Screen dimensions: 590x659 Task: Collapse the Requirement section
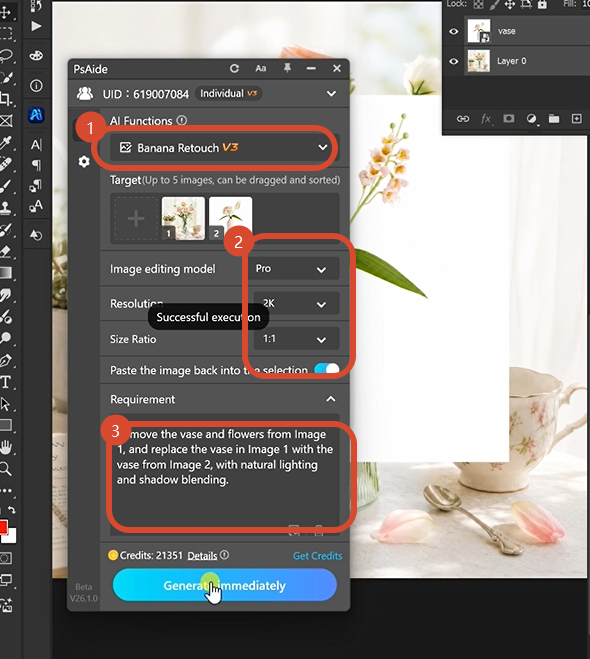331,399
